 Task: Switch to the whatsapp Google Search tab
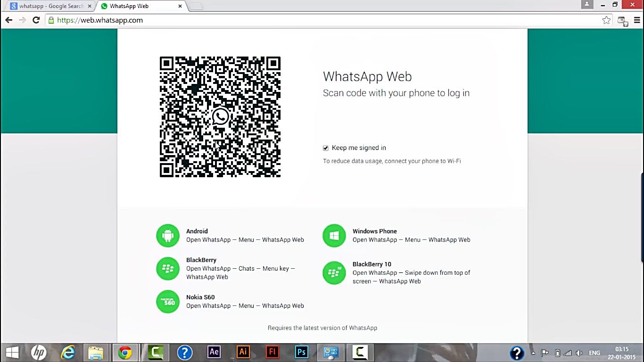50,6
